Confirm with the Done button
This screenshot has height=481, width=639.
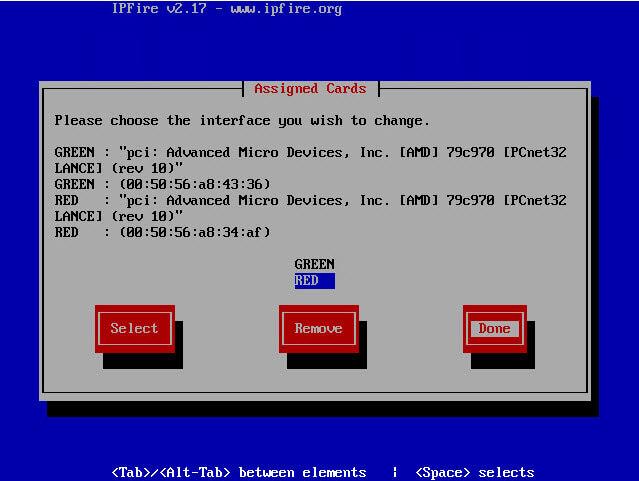494,329
